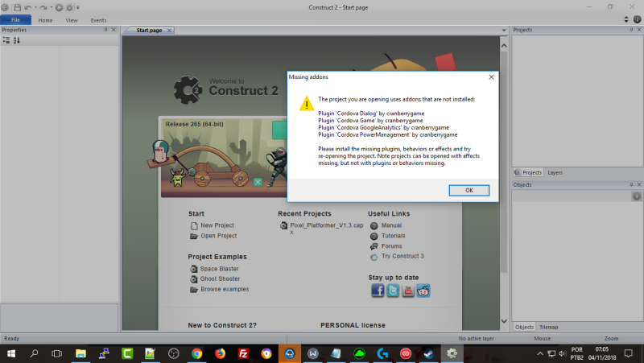Image resolution: width=644 pixels, height=363 pixels.
Task: Switch to the Tilemap tab
Action: pyautogui.click(x=549, y=328)
